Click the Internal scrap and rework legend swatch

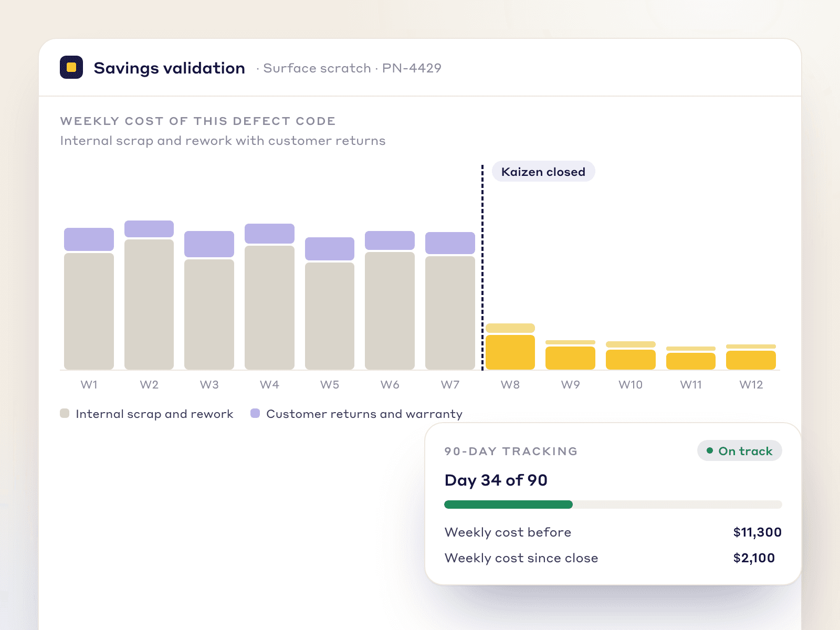point(65,413)
